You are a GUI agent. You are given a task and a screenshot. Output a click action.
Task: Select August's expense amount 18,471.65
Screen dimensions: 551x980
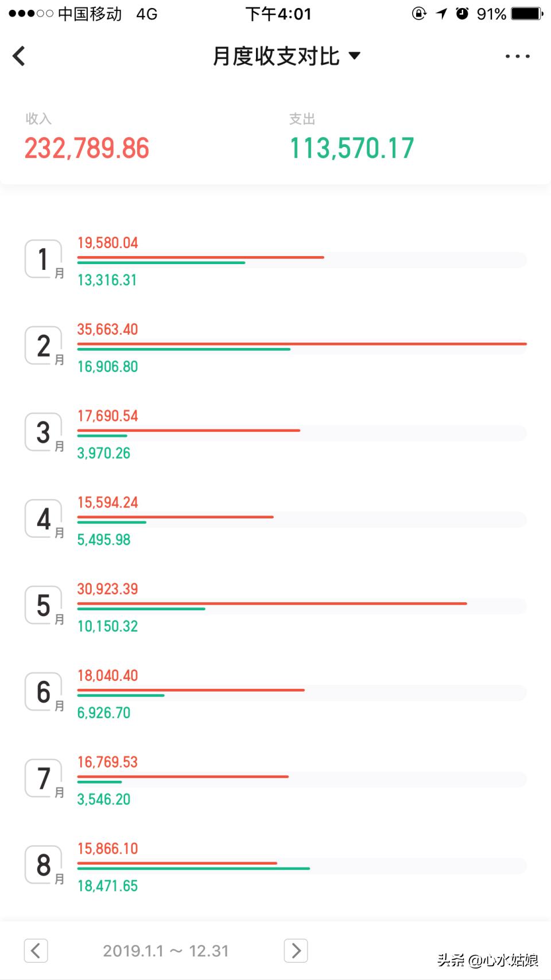[107, 886]
